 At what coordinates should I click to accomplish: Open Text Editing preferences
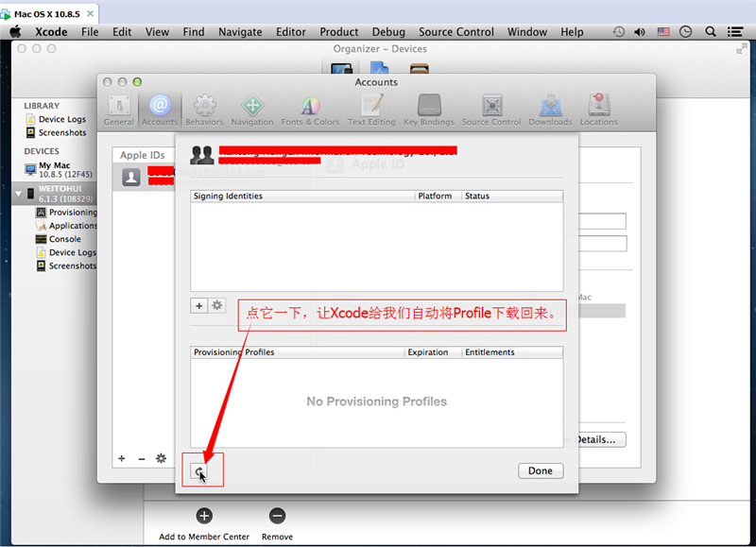(371, 111)
